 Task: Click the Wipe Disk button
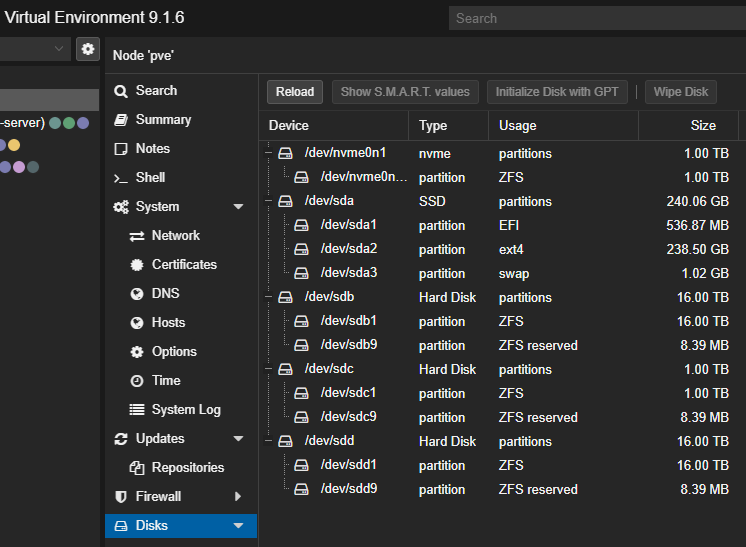pyautogui.click(x=681, y=92)
